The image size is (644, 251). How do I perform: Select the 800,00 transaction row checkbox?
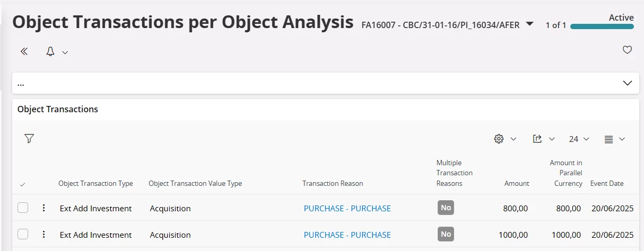[23, 208]
